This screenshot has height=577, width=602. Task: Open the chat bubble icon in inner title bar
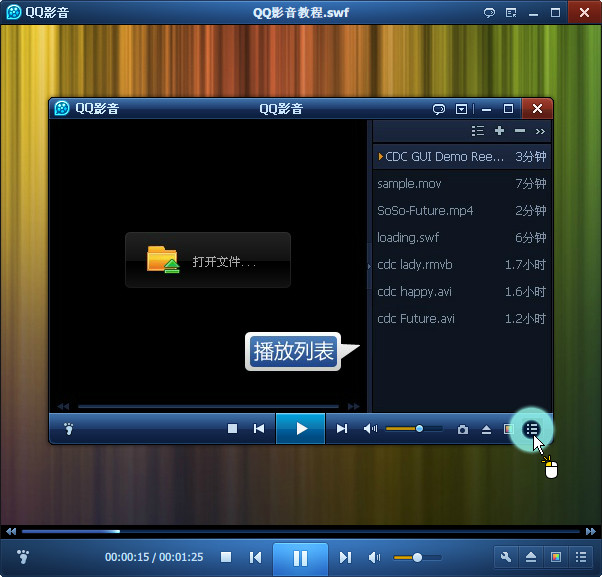(x=439, y=109)
